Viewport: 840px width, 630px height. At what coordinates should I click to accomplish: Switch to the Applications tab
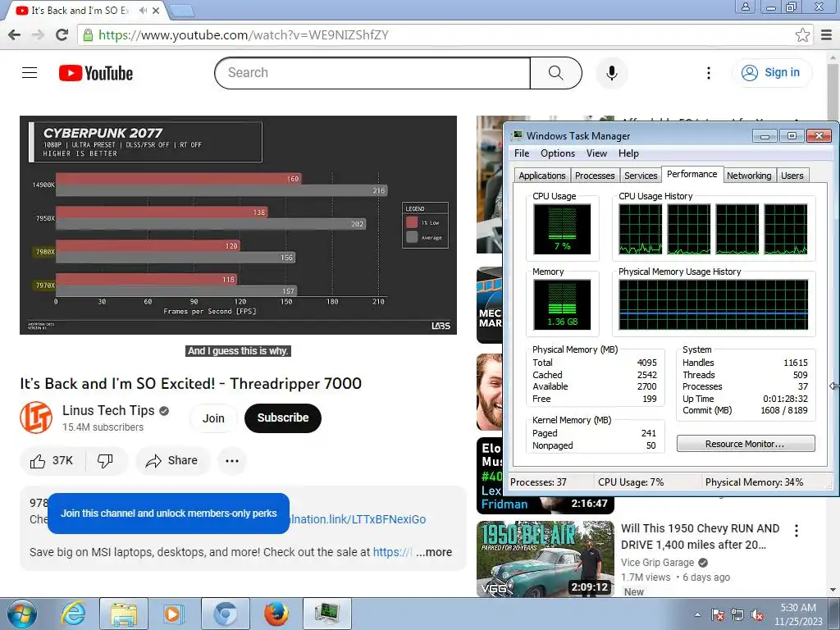click(541, 176)
